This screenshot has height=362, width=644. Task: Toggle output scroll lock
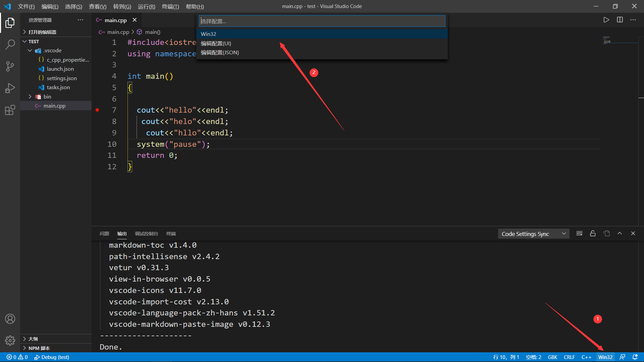click(593, 234)
